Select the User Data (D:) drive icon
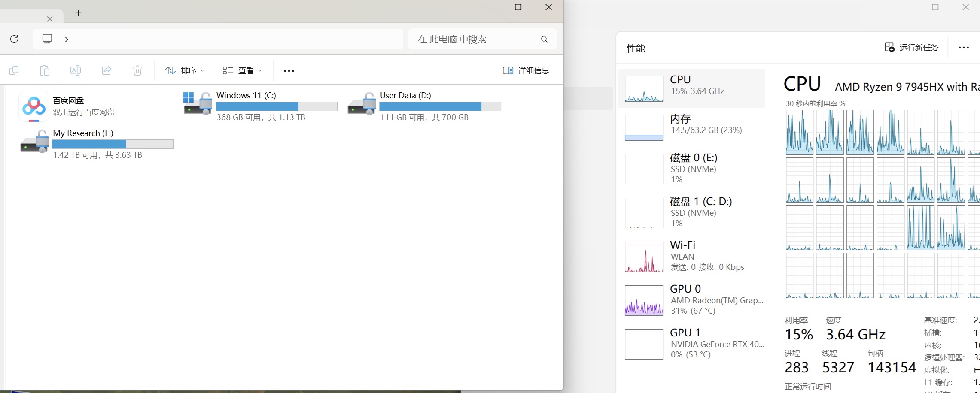The image size is (980, 393). click(x=362, y=103)
